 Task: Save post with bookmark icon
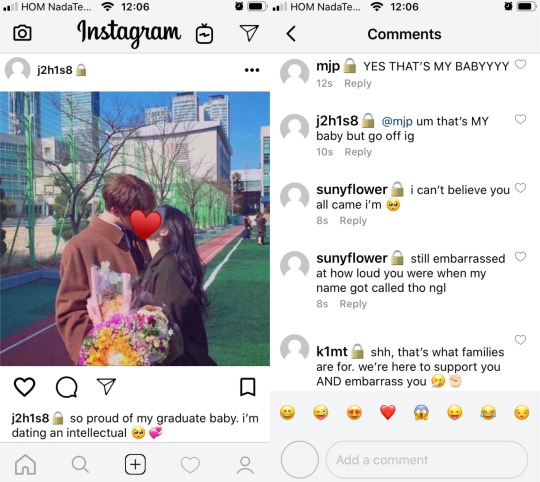(248, 387)
